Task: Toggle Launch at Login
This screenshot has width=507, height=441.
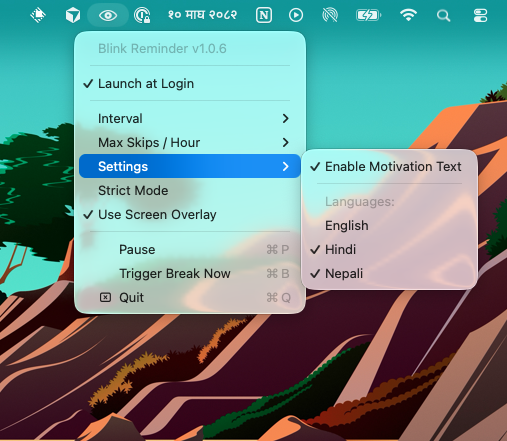Action: click(x=190, y=83)
